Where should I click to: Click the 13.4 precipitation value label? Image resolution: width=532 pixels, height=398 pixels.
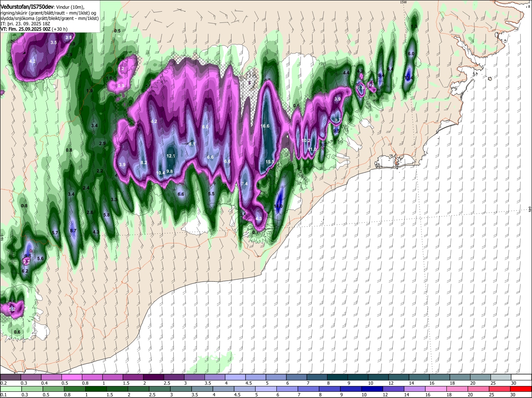409,78
